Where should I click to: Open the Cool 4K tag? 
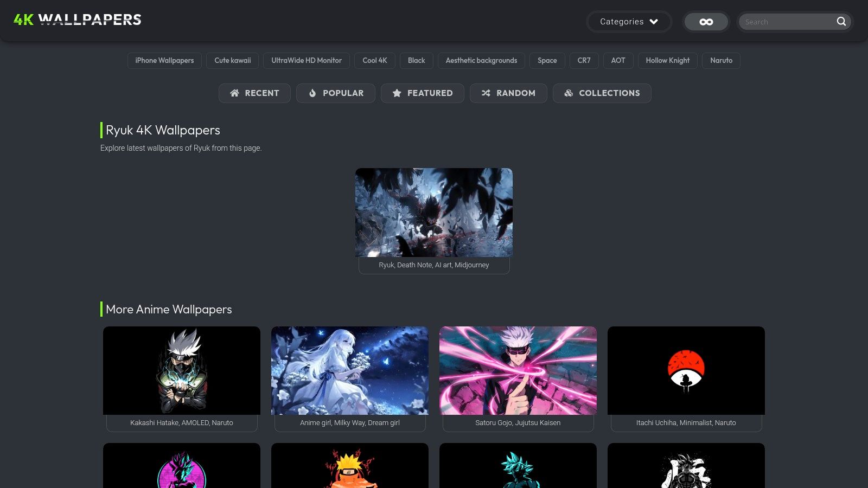coord(375,61)
